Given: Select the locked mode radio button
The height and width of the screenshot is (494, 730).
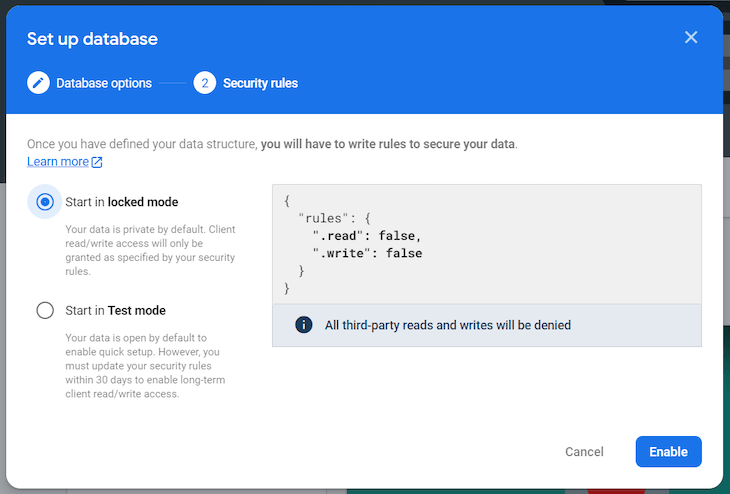Looking at the screenshot, I should tap(45, 202).
